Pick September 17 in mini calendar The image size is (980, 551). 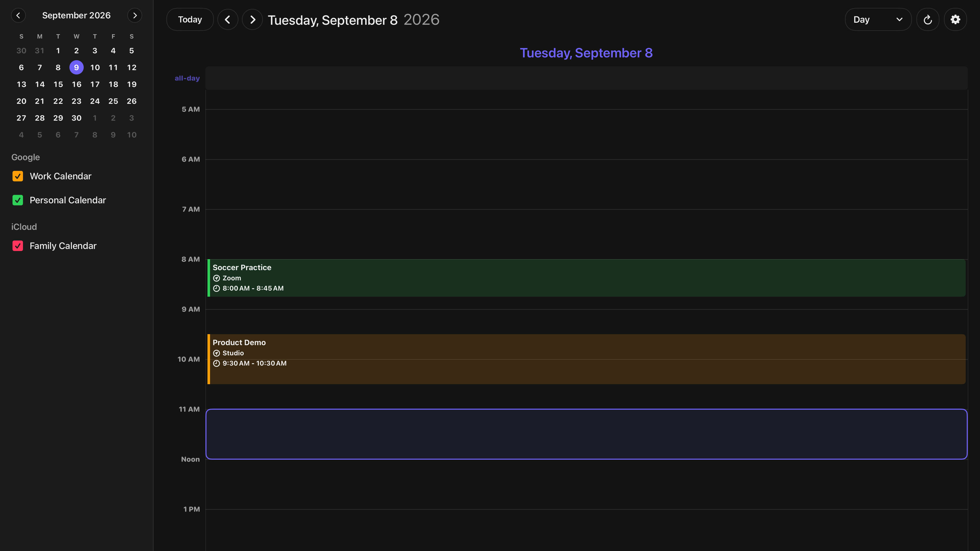(95, 84)
